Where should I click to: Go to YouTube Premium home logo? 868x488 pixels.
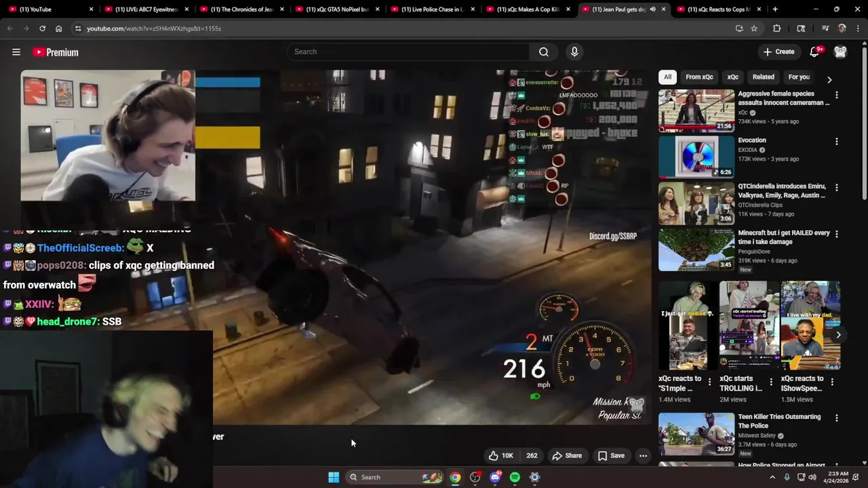(x=56, y=52)
